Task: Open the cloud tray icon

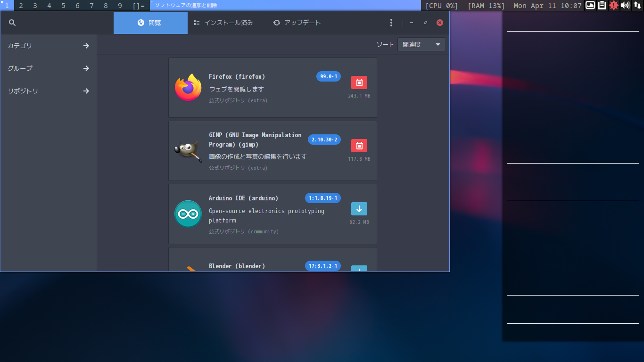Action: 590,5
